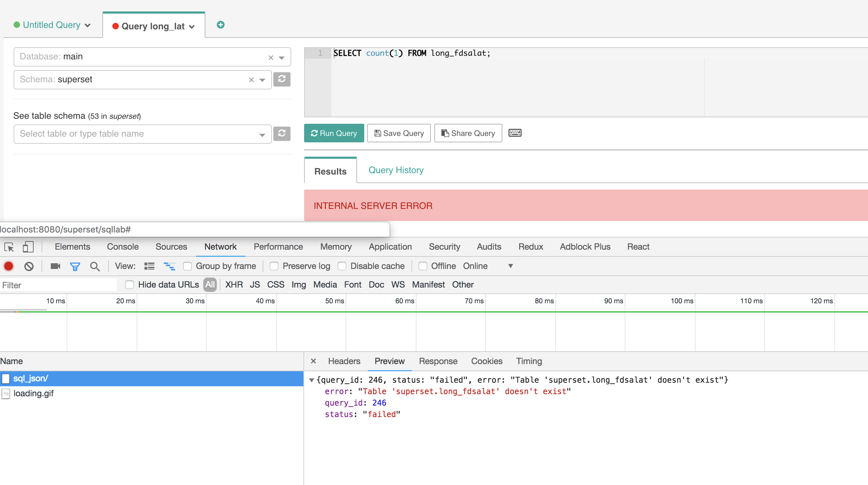Click the refresh schema list icon

point(282,79)
